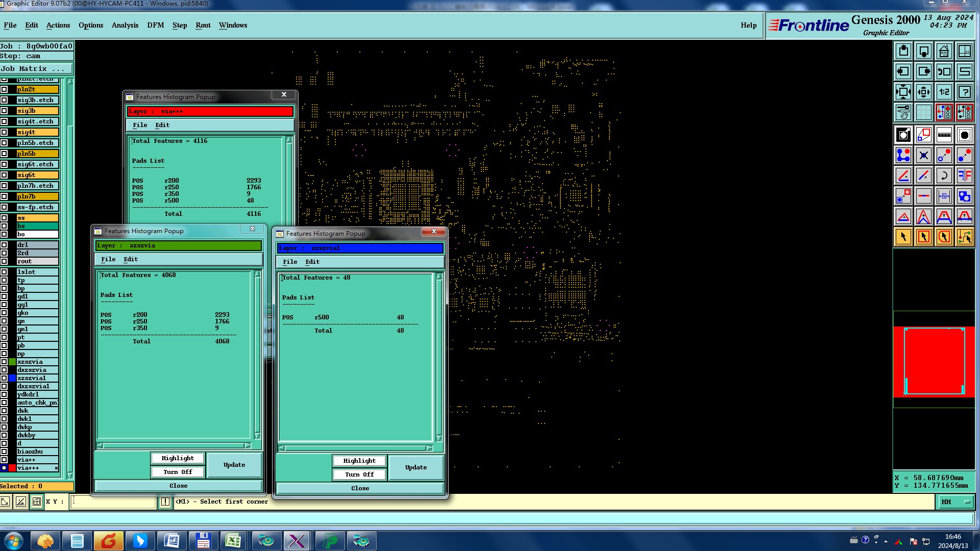This screenshot has width=980, height=551.
Task: Open File menu in via+++ histogram
Action: point(140,125)
